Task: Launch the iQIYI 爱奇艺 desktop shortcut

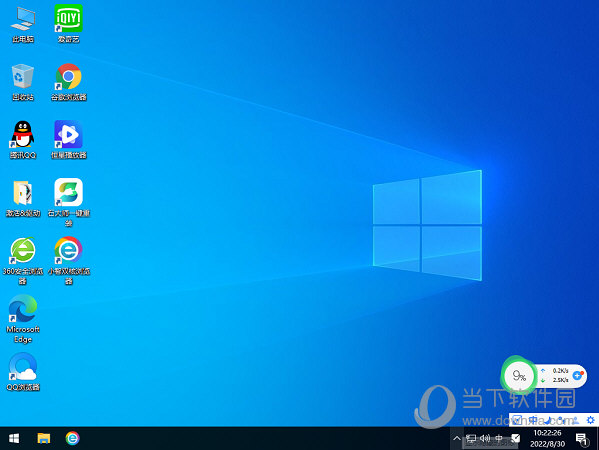Action: 69,24
